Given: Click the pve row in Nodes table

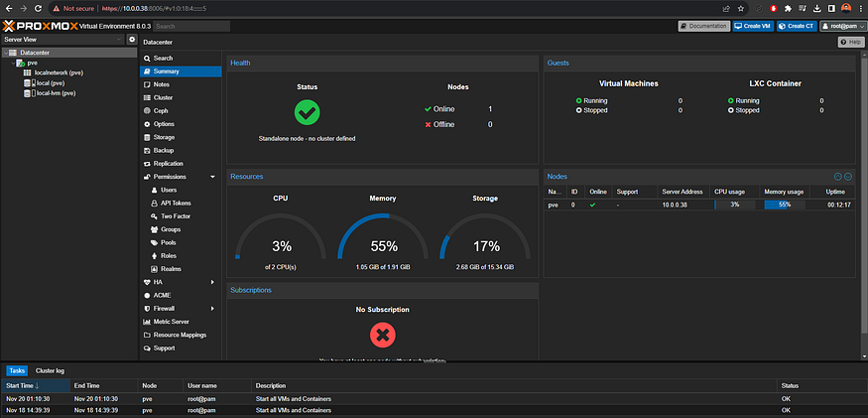Looking at the screenshot, I should tap(699, 205).
